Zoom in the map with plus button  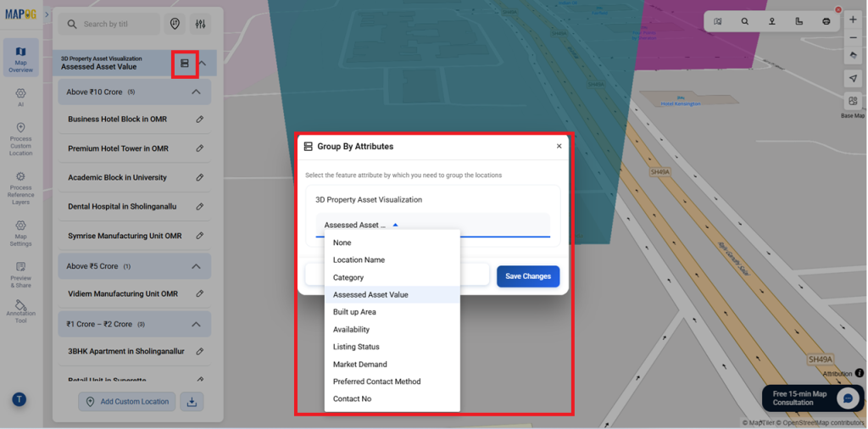point(853,20)
